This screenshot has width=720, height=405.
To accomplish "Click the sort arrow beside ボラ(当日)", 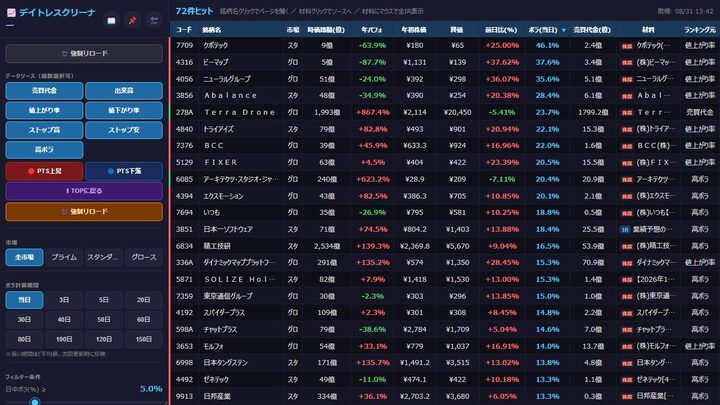I will coord(564,30).
